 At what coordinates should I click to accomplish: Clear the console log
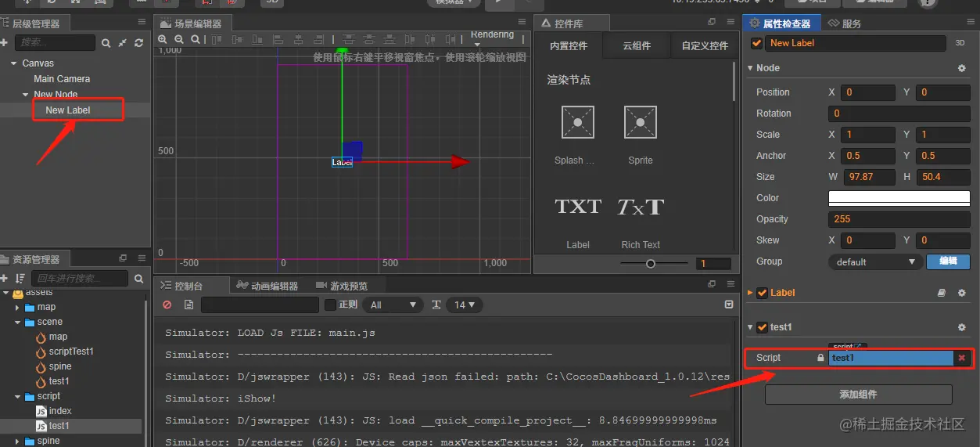tap(167, 305)
